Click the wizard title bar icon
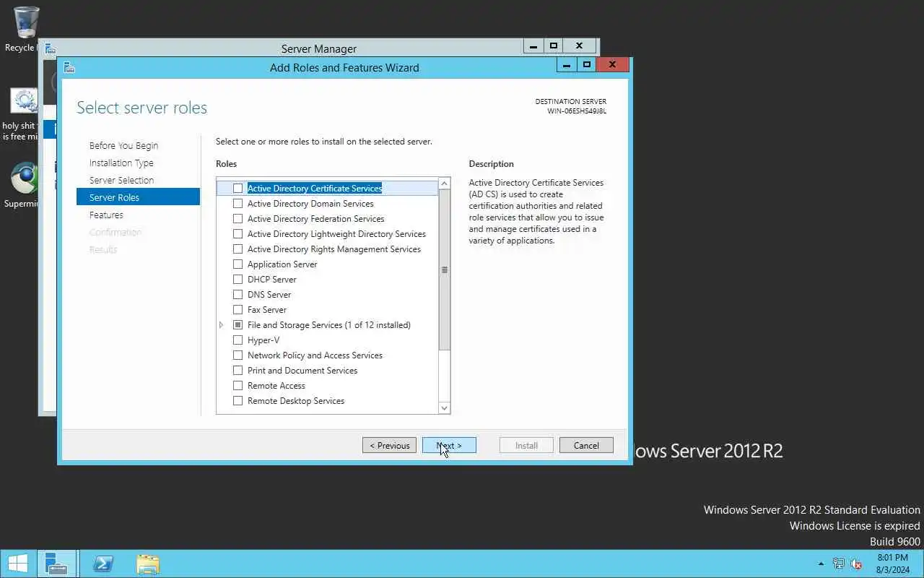This screenshot has height=578, width=924. point(69,67)
